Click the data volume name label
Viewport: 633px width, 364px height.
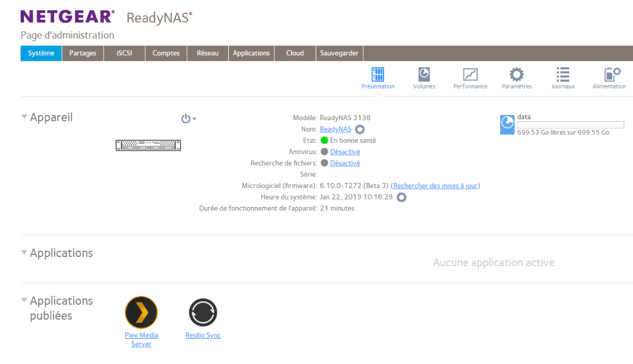(524, 117)
